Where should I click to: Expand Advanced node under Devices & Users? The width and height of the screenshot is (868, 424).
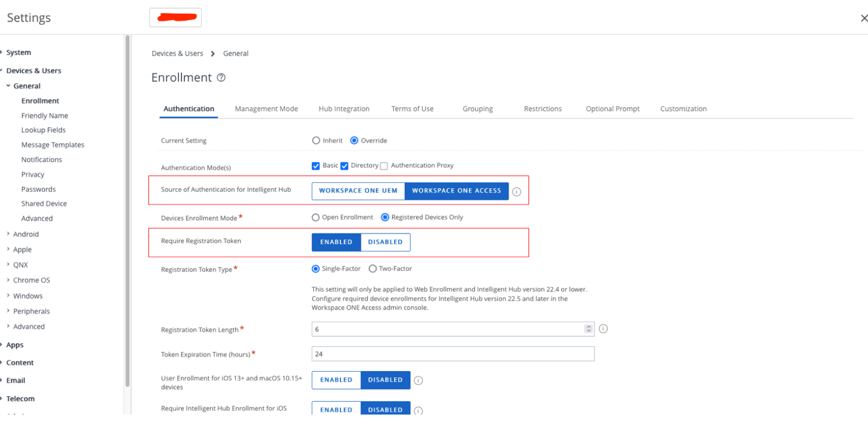coord(8,327)
